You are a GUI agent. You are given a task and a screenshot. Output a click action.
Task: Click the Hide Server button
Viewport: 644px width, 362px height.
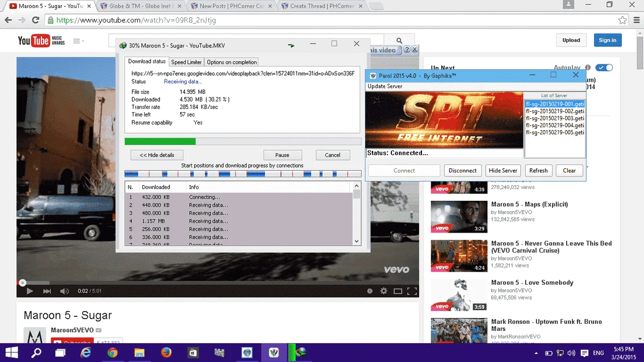click(x=503, y=170)
